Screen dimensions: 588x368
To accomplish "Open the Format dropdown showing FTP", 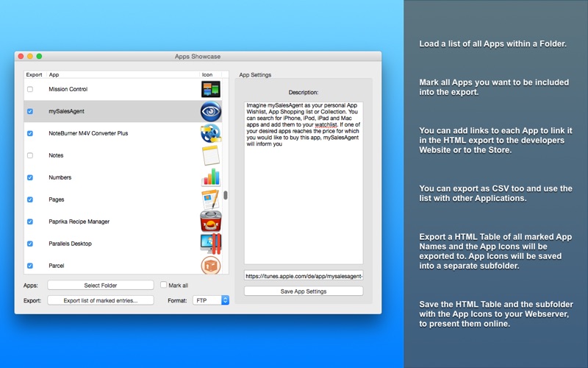I will click(x=211, y=300).
